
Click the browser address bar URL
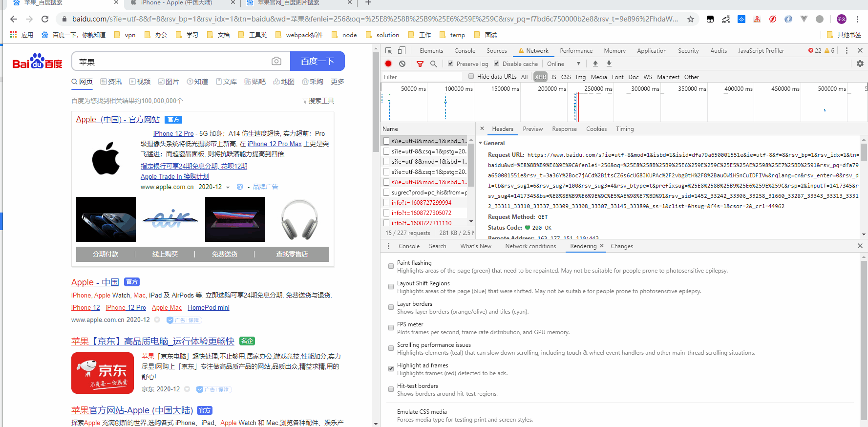point(375,19)
